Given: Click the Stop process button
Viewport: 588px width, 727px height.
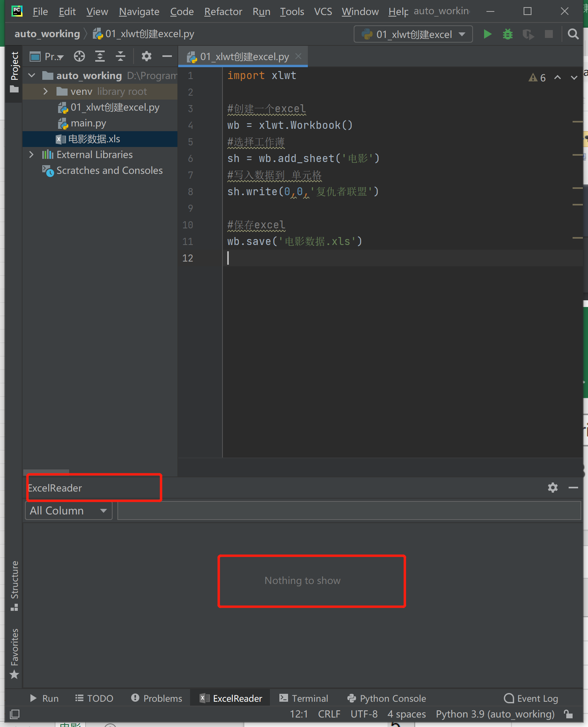Looking at the screenshot, I should (549, 34).
